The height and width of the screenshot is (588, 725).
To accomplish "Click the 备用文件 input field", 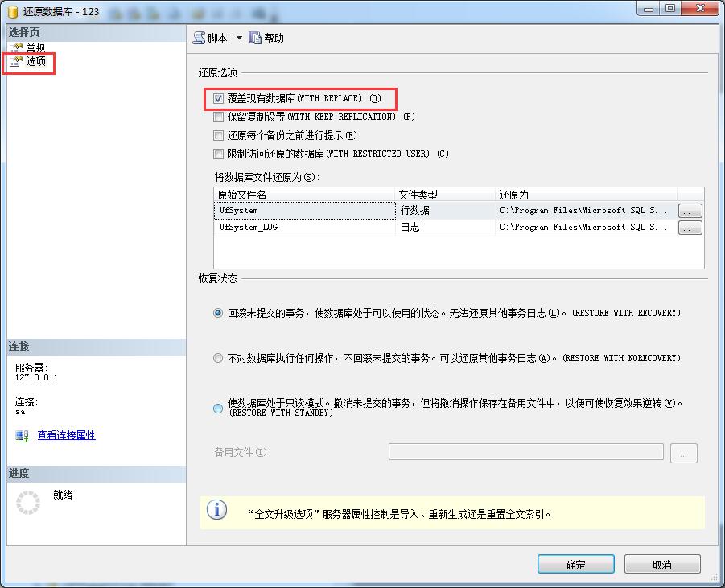I will pos(526,451).
